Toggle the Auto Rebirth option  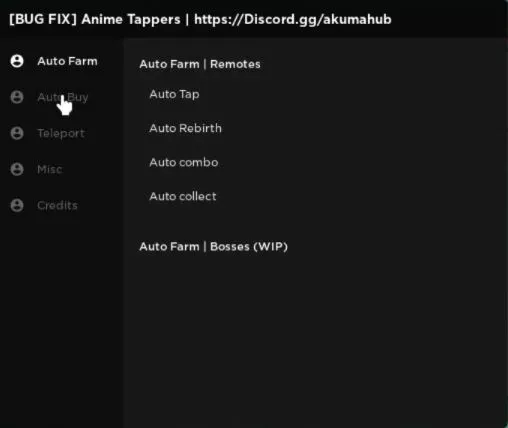185,128
